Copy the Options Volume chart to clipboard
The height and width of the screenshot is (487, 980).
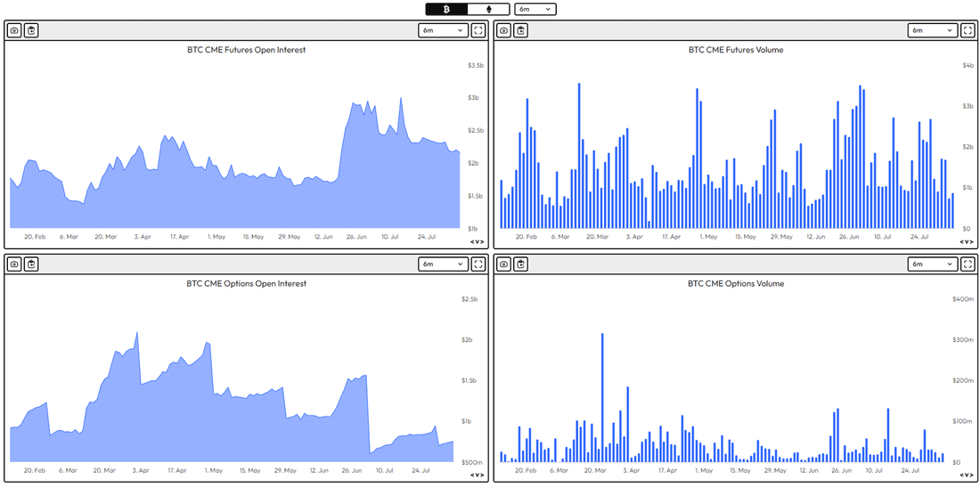pyautogui.click(x=520, y=264)
